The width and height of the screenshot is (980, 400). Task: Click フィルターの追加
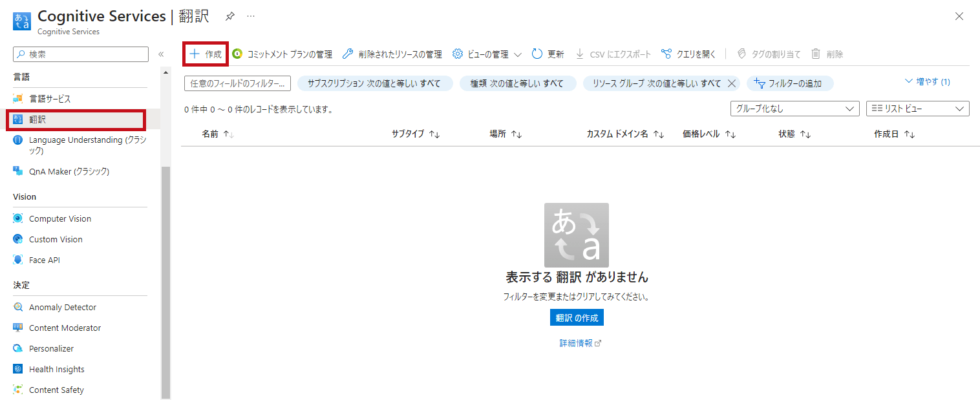[790, 83]
